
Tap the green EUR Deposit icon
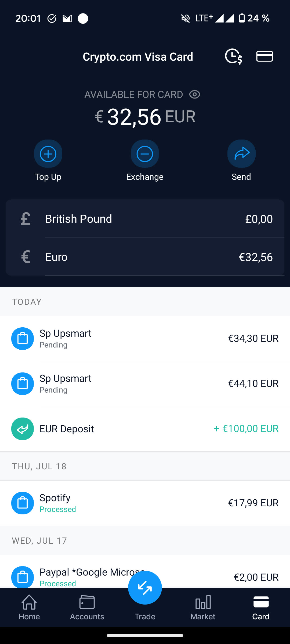(23, 429)
